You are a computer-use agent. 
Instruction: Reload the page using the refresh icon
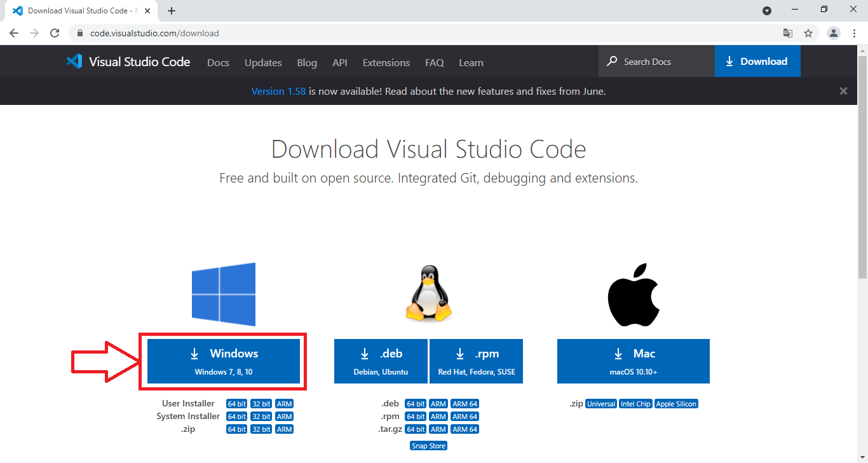(x=55, y=33)
